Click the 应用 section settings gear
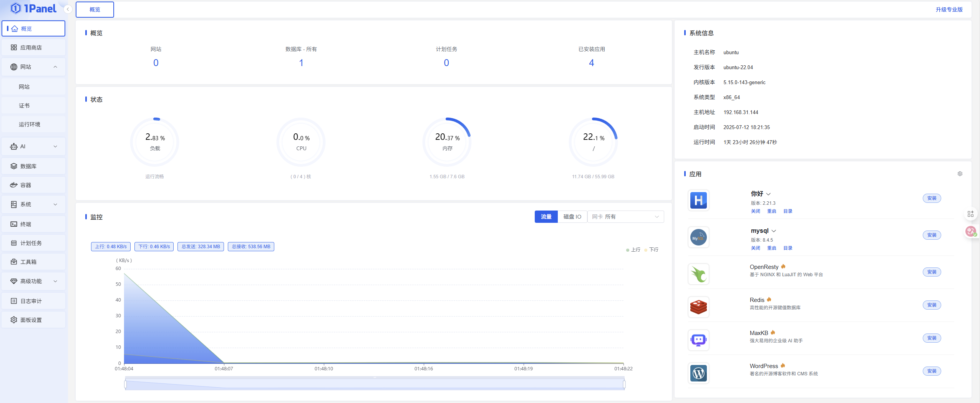Viewport: 980px width, 403px height. click(x=960, y=174)
